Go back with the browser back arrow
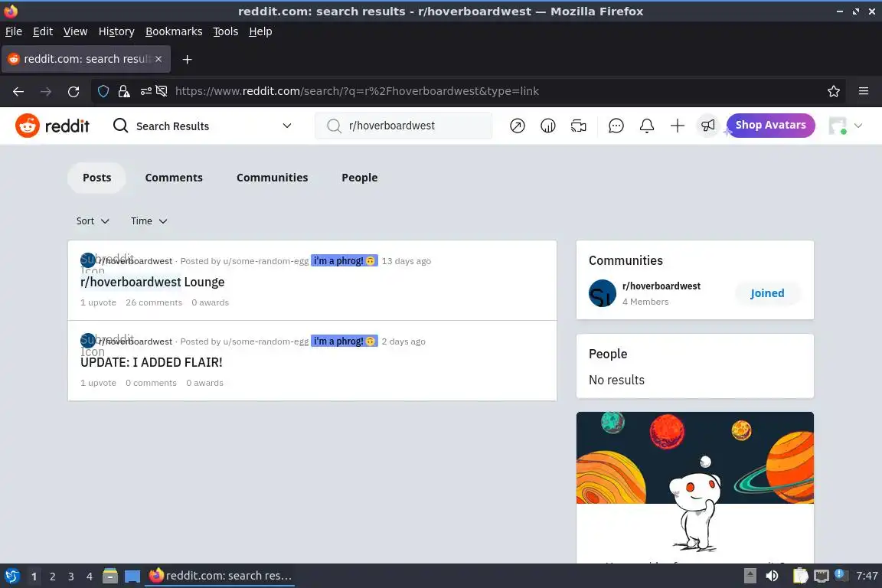882x588 pixels. tap(18, 91)
